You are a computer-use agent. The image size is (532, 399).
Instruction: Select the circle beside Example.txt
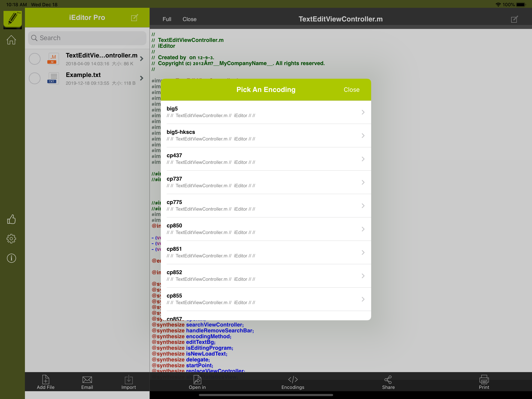point(35,78)
